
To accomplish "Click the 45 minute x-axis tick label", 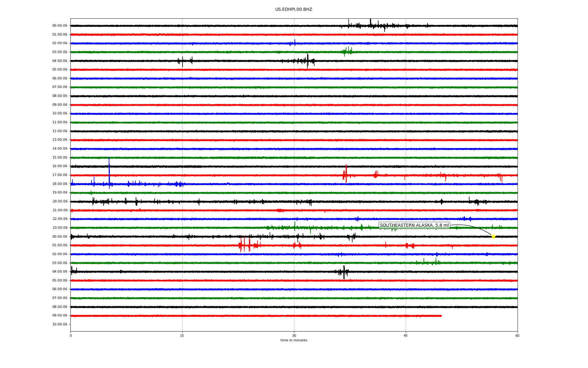I will (x=406, y=335).
